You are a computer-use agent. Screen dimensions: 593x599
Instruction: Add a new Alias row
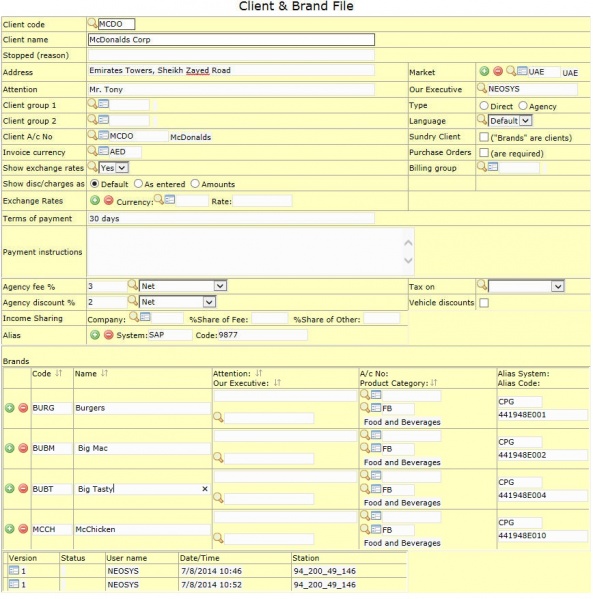click(x=95, y=335)
